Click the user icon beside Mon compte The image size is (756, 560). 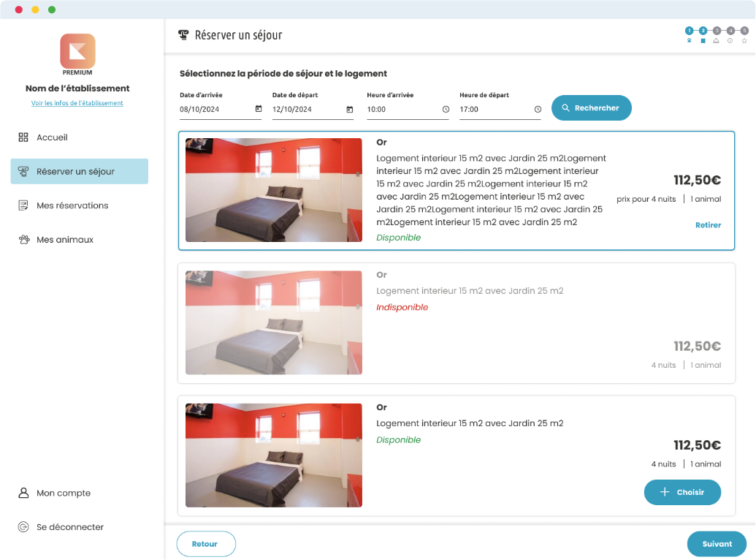point(23,493)
